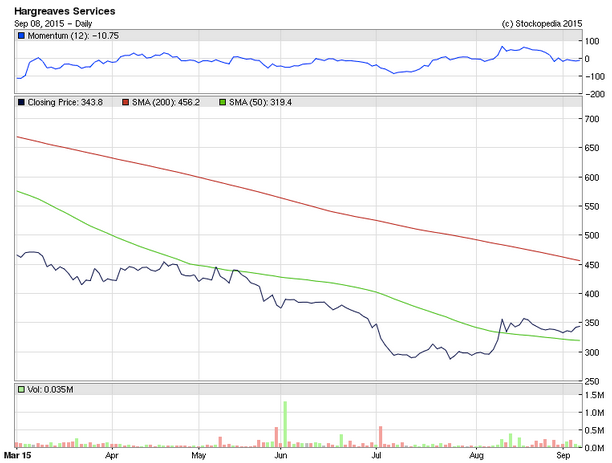612x463 pixels.
Task: Click the 'SMA (200): 456.2' label
Action: 166,102
